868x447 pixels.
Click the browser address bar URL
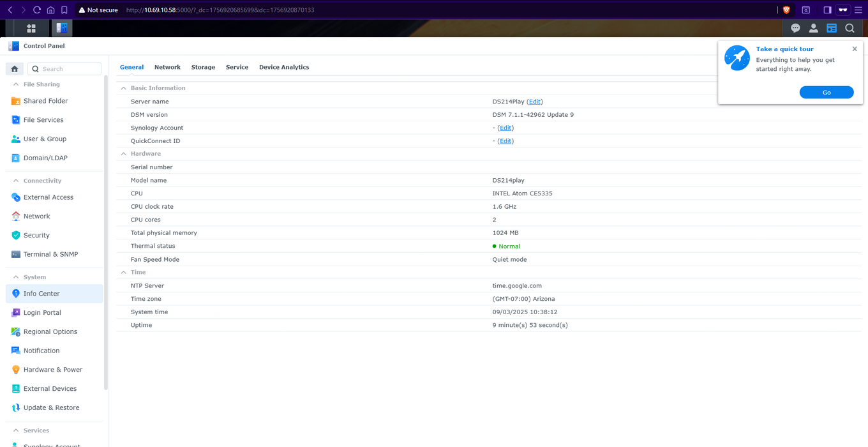coord(220,10)
